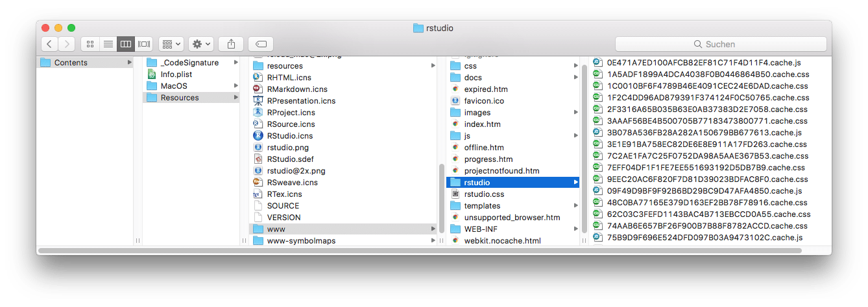
Task: Select the highlighted rstudio folder
Action: click(x=513, y=183)
